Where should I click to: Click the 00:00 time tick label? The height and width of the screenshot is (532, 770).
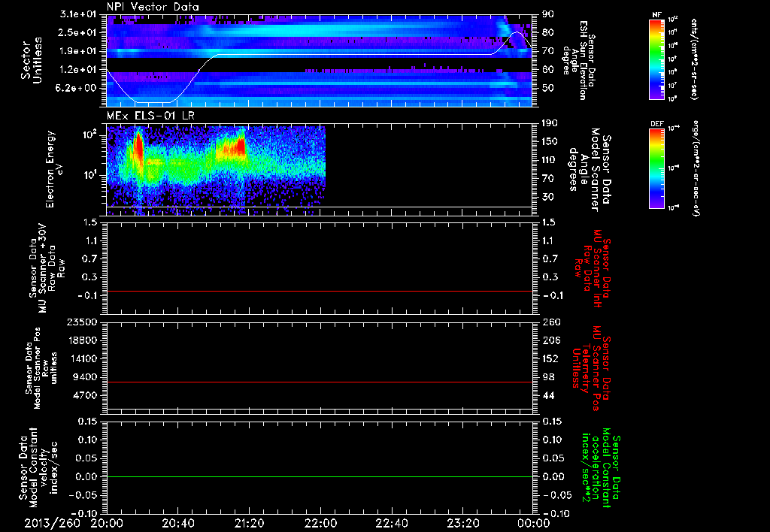pyautogui.click(x=534, y=523)
